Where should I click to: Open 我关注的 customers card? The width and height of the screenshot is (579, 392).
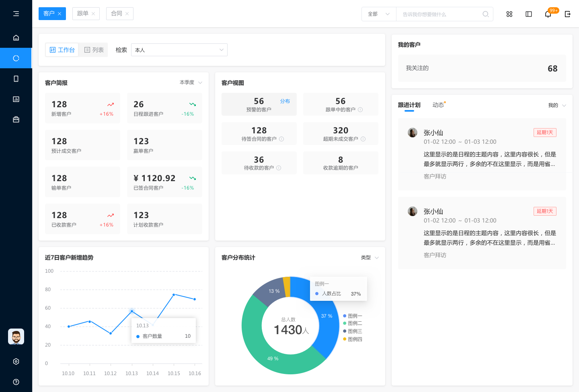point(482,68)
